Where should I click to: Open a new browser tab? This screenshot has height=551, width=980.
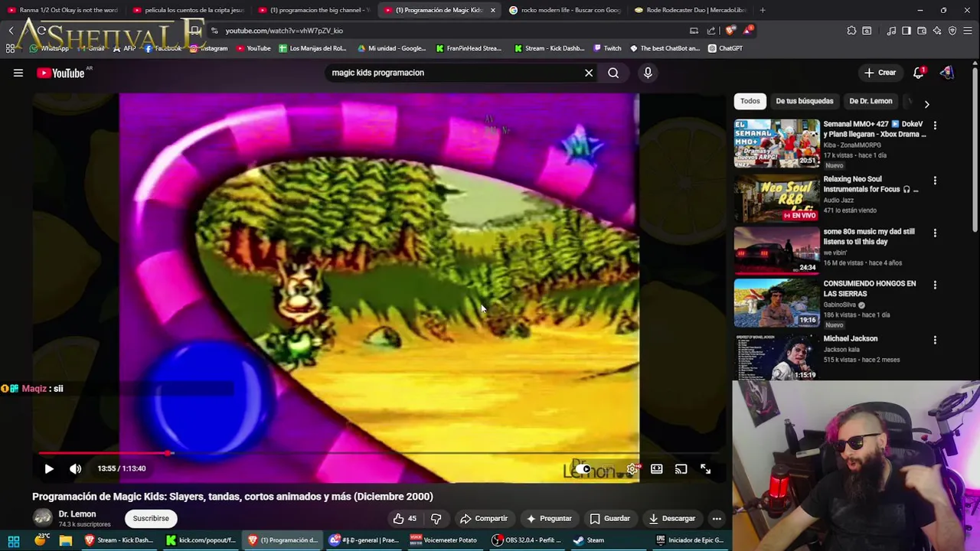tap(763, 10)
